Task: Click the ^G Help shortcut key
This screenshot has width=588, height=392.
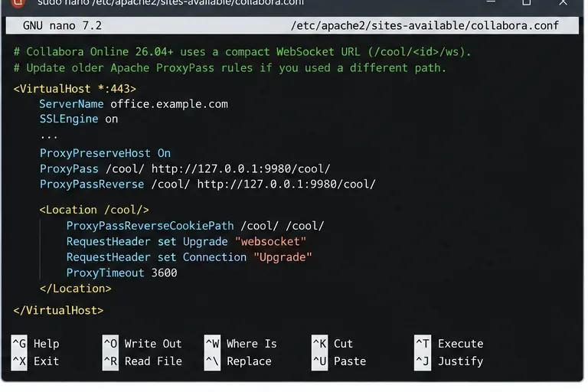Action: click(19, 344)
